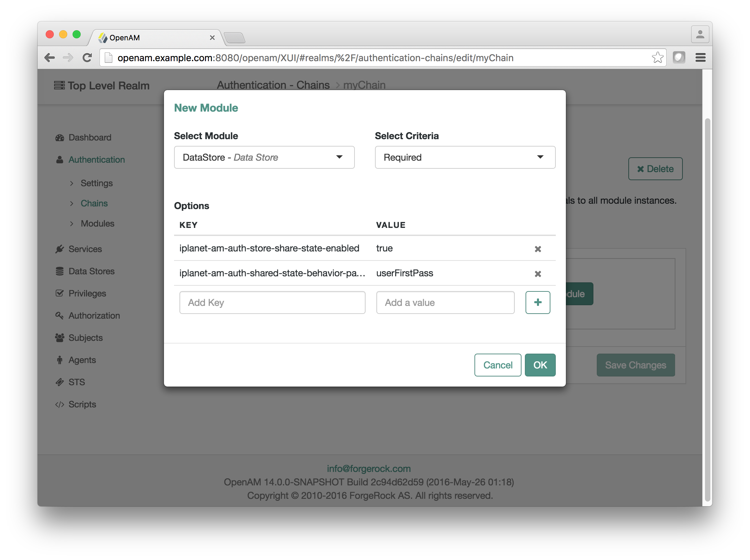Open Chains under Authentication
Viewport: 750px width, 560px height.
tap(94, 203)
